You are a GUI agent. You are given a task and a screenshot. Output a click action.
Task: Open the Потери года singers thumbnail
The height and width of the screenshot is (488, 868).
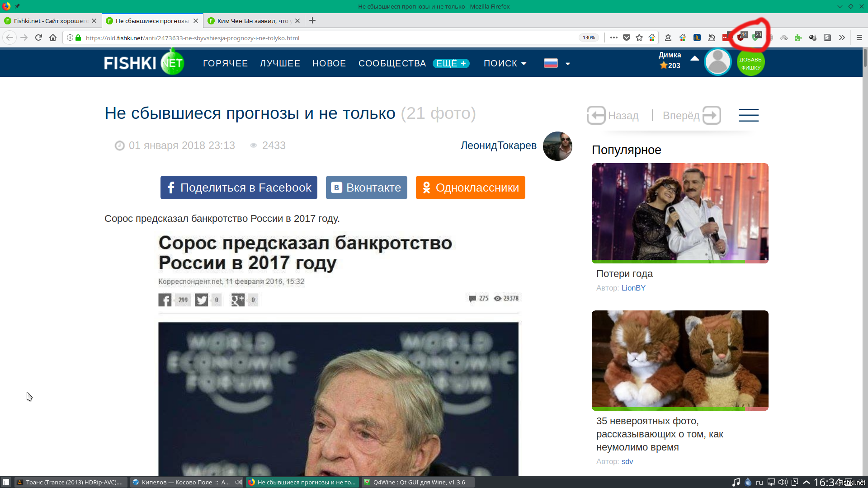pyautogui.click(x=680, y=213)
